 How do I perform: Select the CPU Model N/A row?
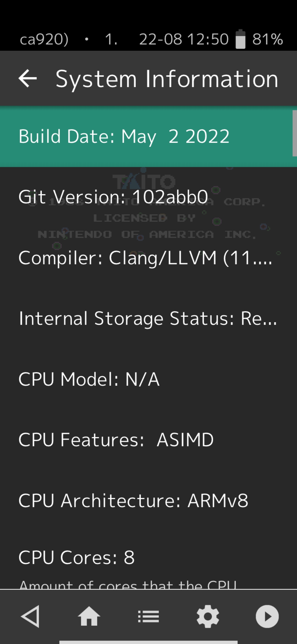tap(89, 379)
